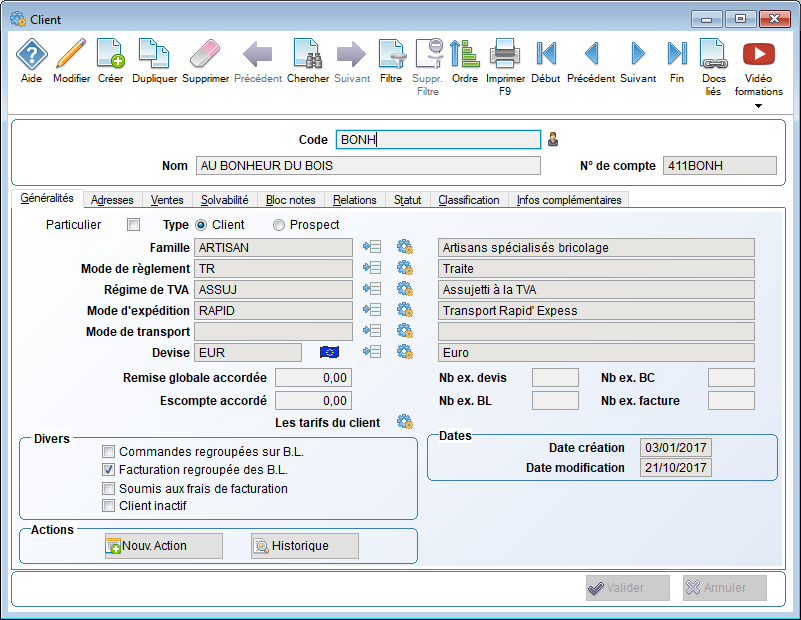The image size is (801, 620).
Task: Click the Remise globale accordée field
Action: 314,378
